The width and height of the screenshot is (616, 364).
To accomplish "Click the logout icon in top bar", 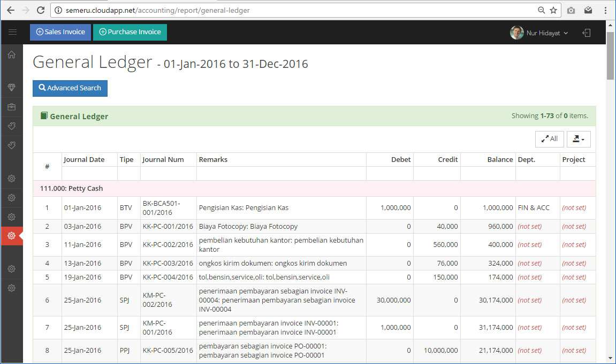I will click(x=587, y=33).
